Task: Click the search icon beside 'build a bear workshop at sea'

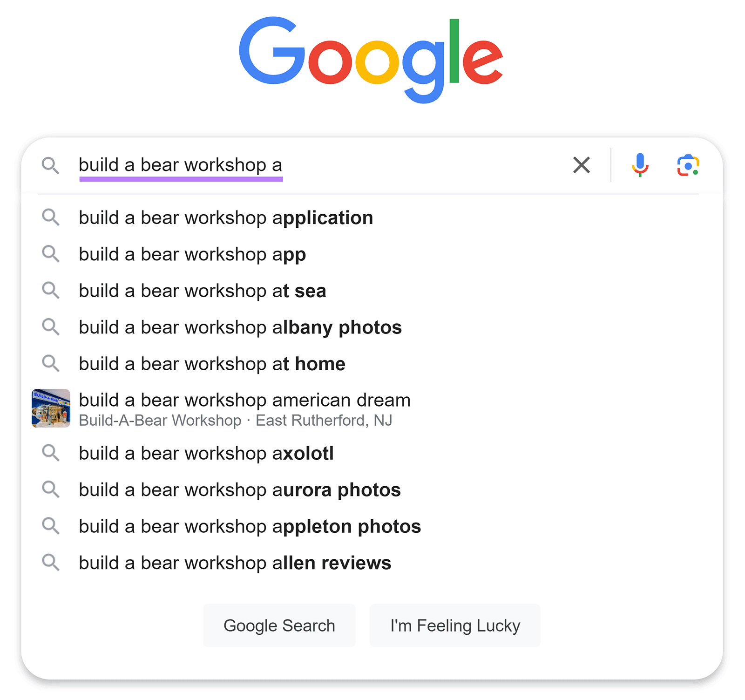Action: click(51, 290)
